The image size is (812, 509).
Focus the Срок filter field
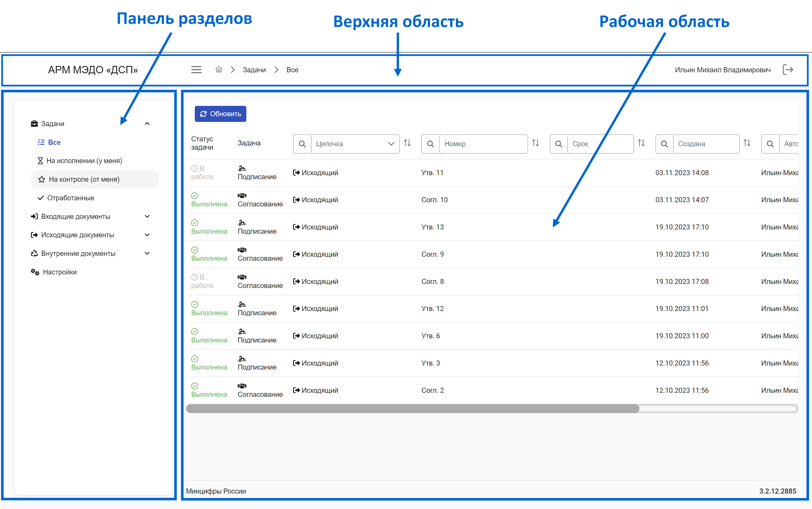[600, 144]
